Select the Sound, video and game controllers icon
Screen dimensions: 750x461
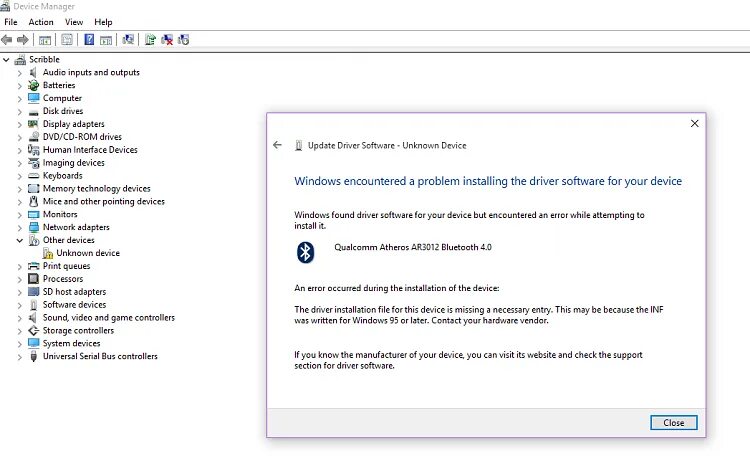[33, 318]
